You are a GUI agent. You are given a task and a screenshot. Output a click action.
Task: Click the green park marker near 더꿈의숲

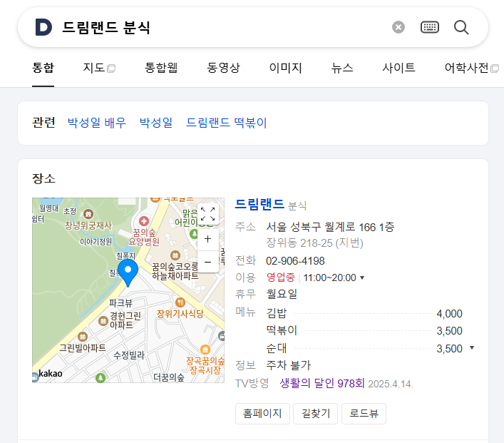coord(101,377)
